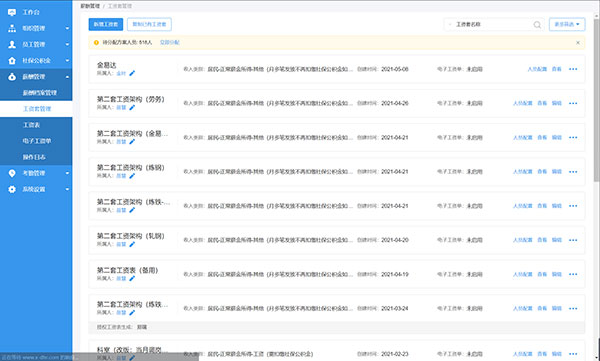
Task: Click the 薪酬管理 breadcrumb
Action: (90, 6)
